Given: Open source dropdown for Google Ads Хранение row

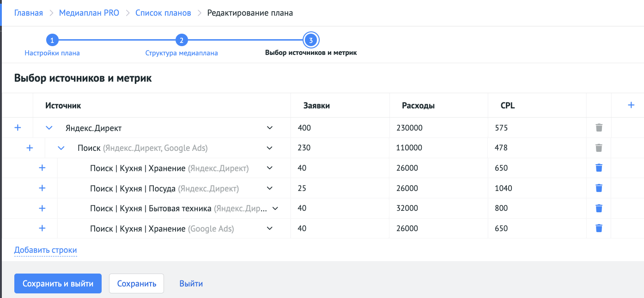Looking at the screenshot, I should [270, 228].
